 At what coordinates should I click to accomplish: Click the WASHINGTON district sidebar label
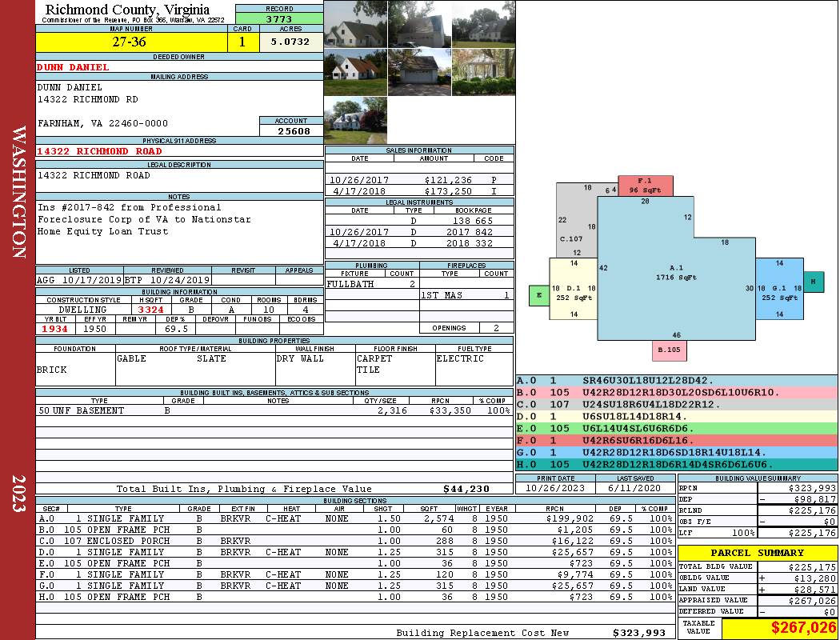click(18, 192)
